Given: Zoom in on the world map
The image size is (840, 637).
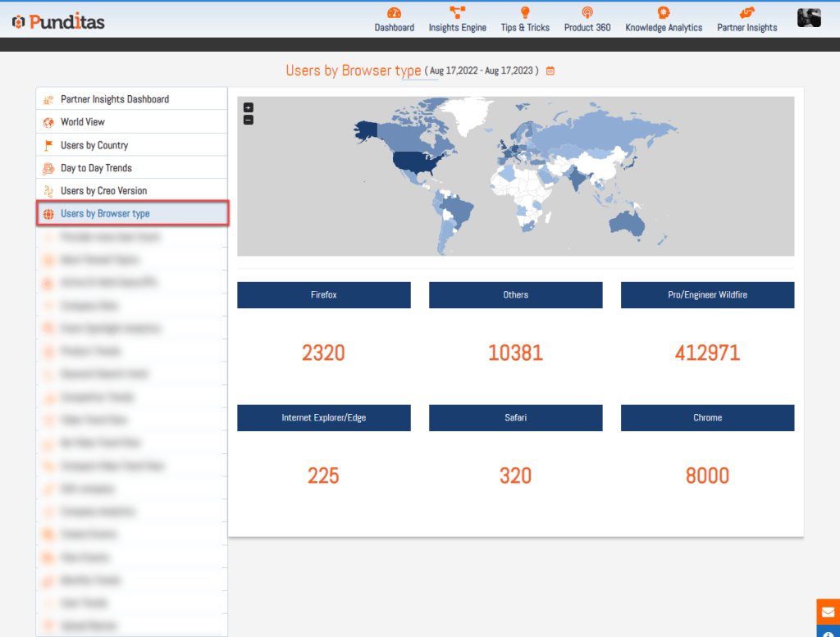Looking at the screenshot, I should [249, 107].
